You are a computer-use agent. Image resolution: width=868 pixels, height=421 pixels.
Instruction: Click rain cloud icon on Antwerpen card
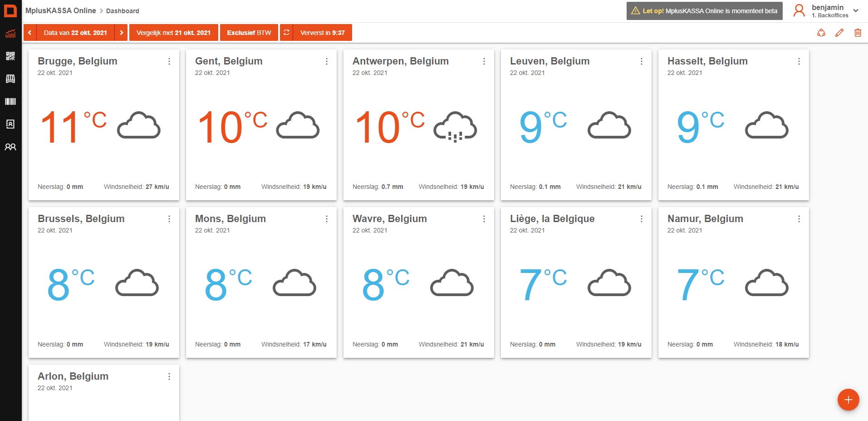pyautogui.click(x=455, y=126)
